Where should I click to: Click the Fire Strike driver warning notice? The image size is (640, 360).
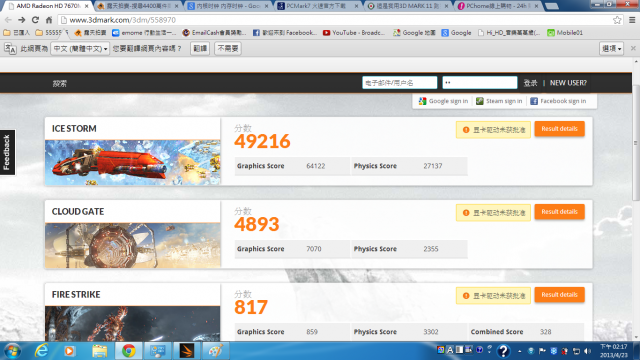click(493, 296)
